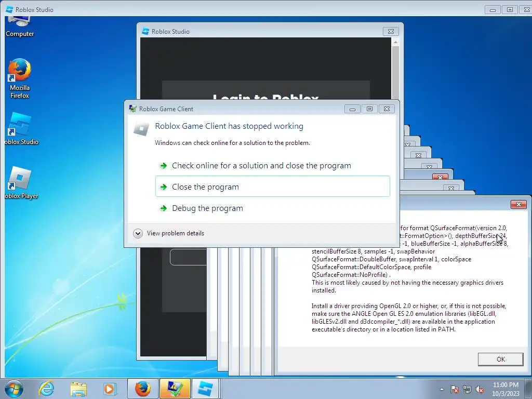
Task: Choose Close the program option
Action: pos(272,187)
